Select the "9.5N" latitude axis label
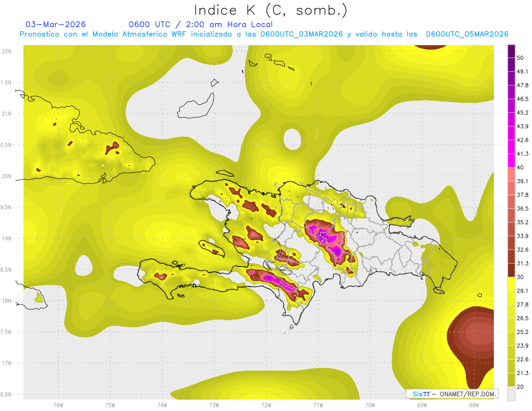This screenshot has width=532, height=411. pos(6,207)
